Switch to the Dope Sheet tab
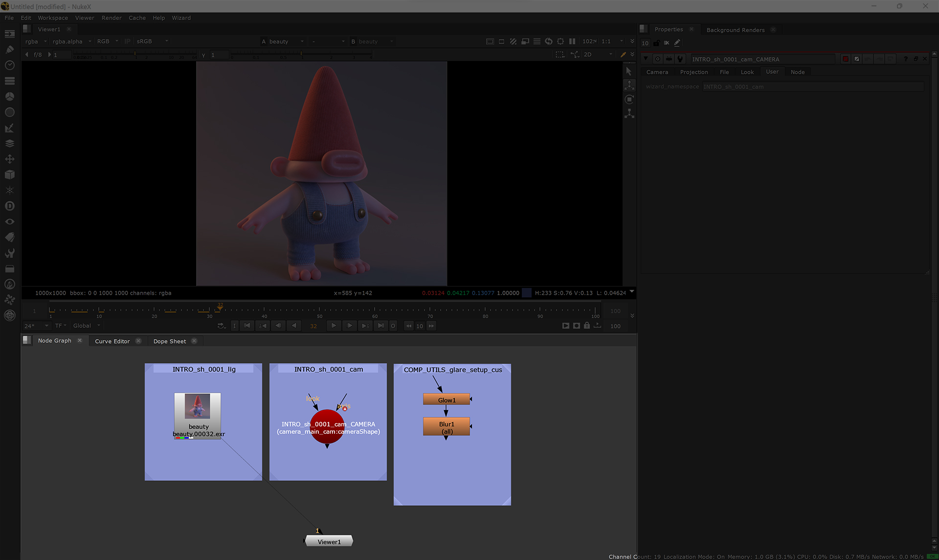 (169, 341)
